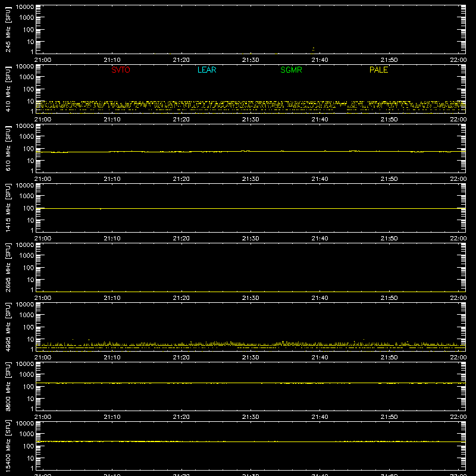
Task: Click the 10000 y-axis value on 245 MHz panel
Action: click(x=25, y=7)
